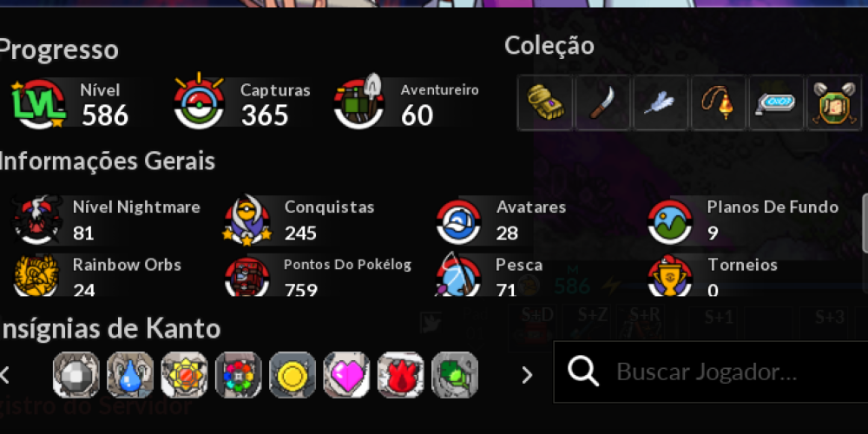The image size is (868, 434).
Task: Click the Torneios trophy icon
Action: pos(670,275)
